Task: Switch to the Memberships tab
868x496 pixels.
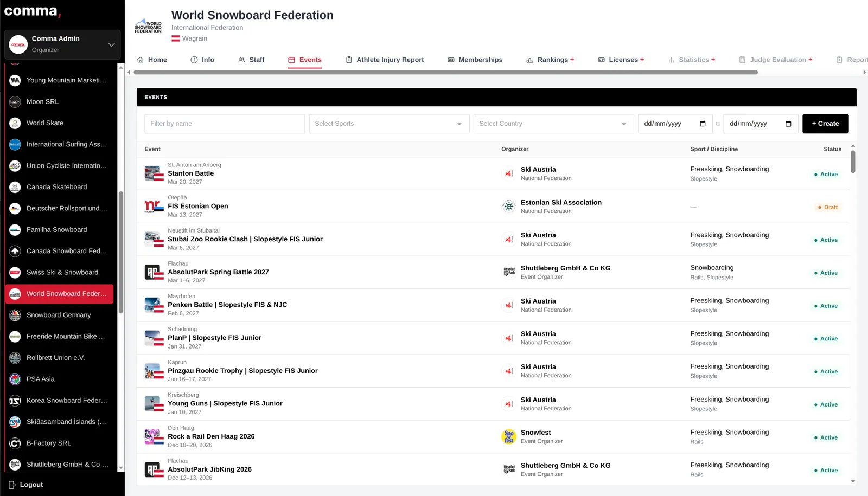Action: point(475,60)
